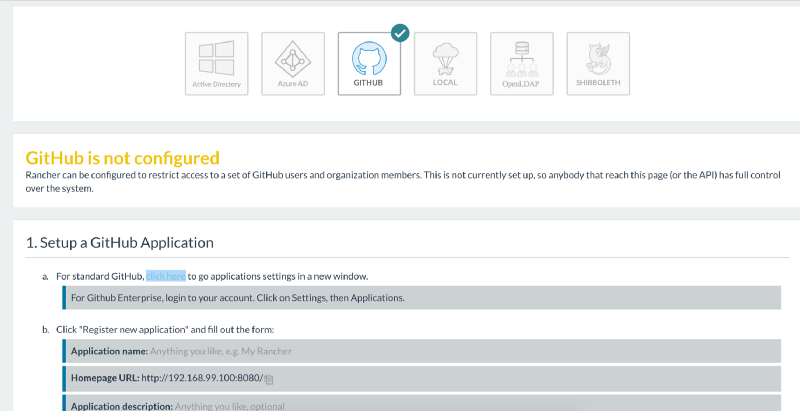Viewport: 800px width, 411px height.
Task: Click the Rancher access restriction description paragraph
Action: (x=400, y=181)
